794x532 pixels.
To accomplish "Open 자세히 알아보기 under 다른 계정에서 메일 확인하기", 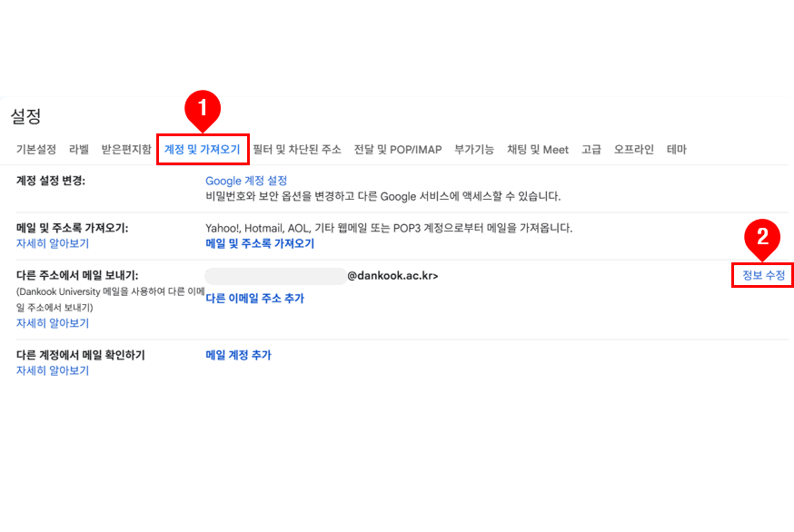I will point(53,370).
